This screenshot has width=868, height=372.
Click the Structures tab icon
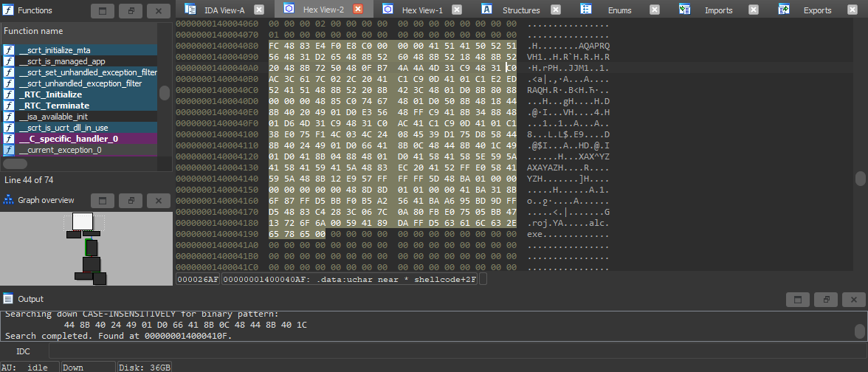pos(487,10)
